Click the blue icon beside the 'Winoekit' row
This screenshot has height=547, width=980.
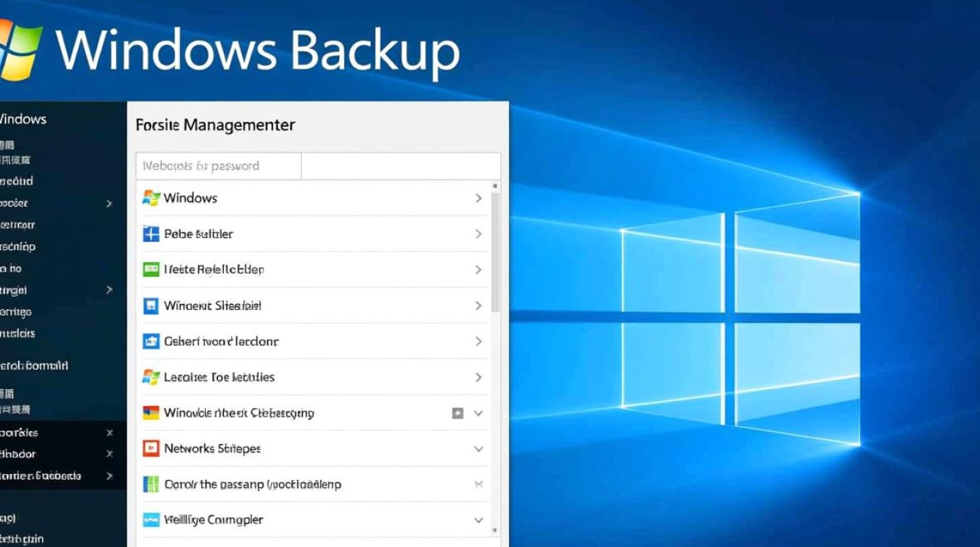[151, 306]
